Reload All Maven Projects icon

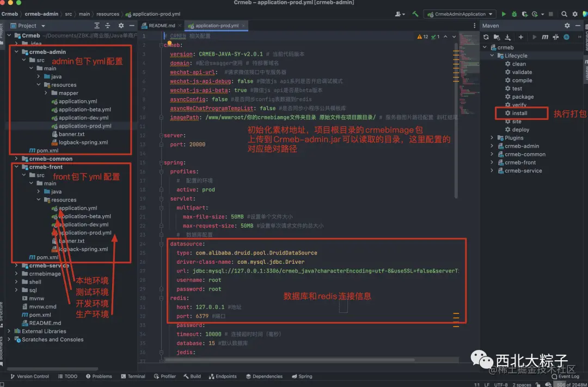[x=486, y=37]
